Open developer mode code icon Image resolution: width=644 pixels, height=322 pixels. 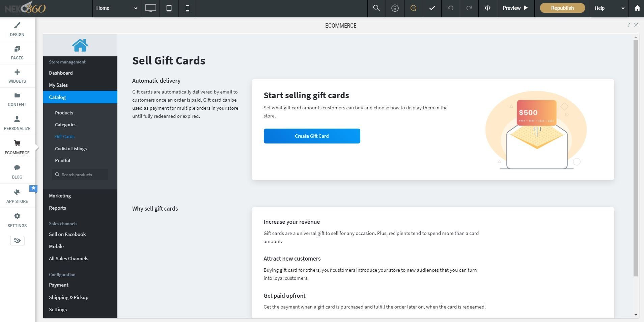488,8
